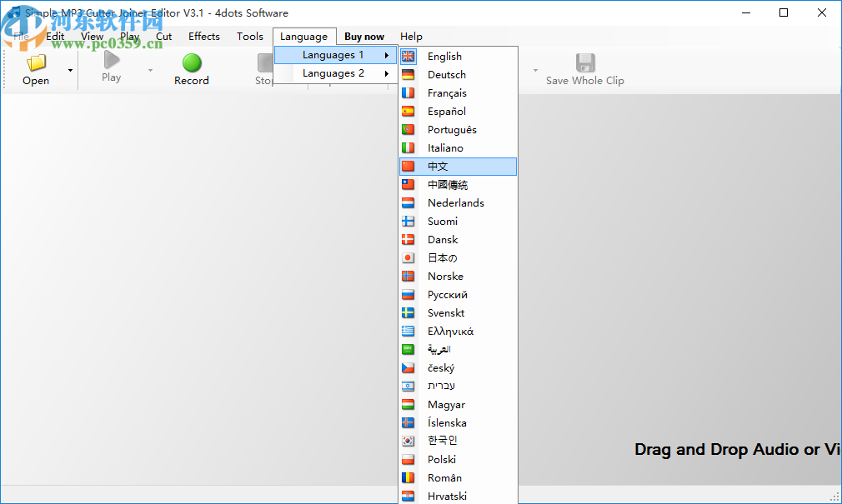Image resolution: width=842 pixels, height=504 pixels.
Task: Expand the Languages 2 submenu
Action: 336,73
